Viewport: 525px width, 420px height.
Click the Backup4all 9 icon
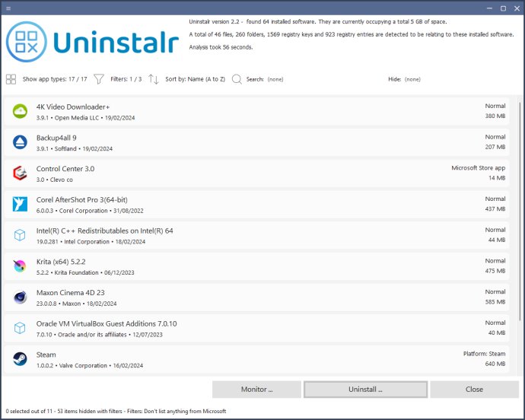pyautogui.click(x=20, y=142)
